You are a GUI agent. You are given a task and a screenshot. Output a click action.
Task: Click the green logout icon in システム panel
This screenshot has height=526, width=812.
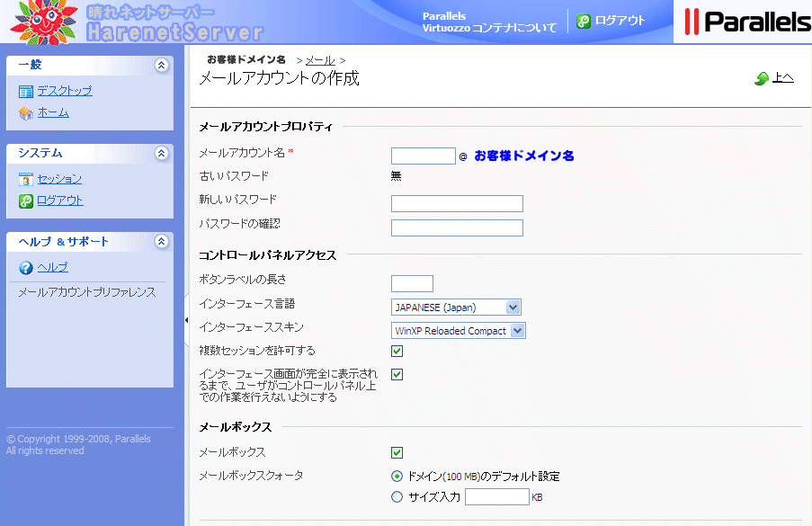coord(26,201)
